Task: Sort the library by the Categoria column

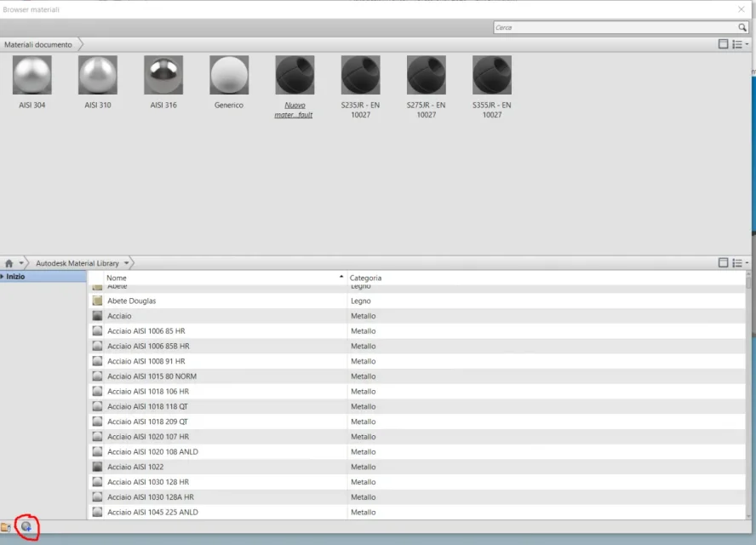Action: click(364, 278)
